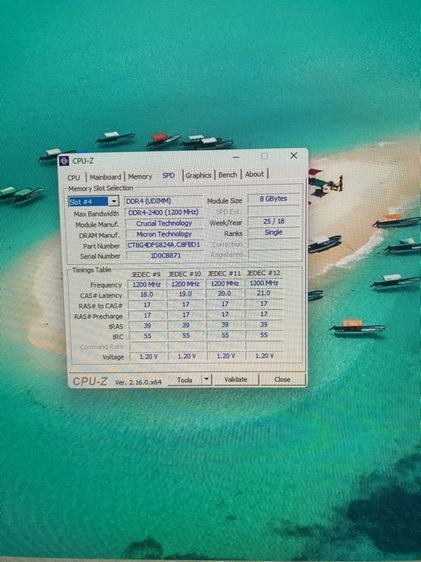Switch to the Memory tab
The height and width of the screenshot is (562, 421).
[140, 177]
